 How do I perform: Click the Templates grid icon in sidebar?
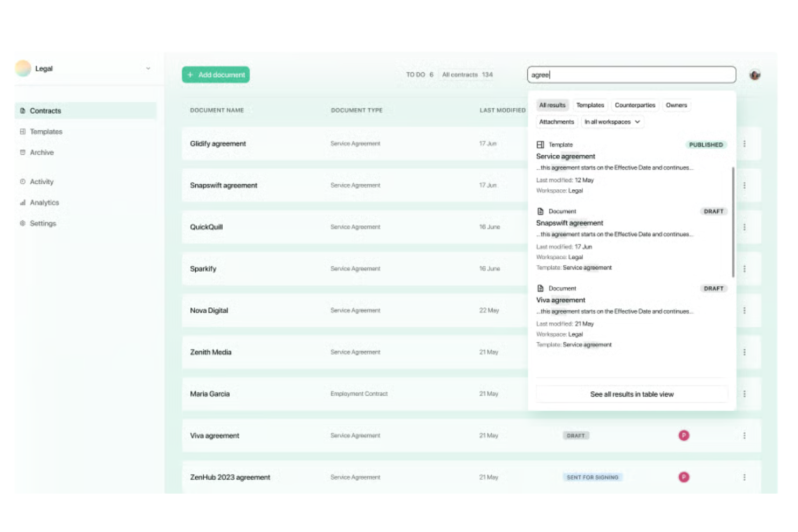[x=22, y=132]
